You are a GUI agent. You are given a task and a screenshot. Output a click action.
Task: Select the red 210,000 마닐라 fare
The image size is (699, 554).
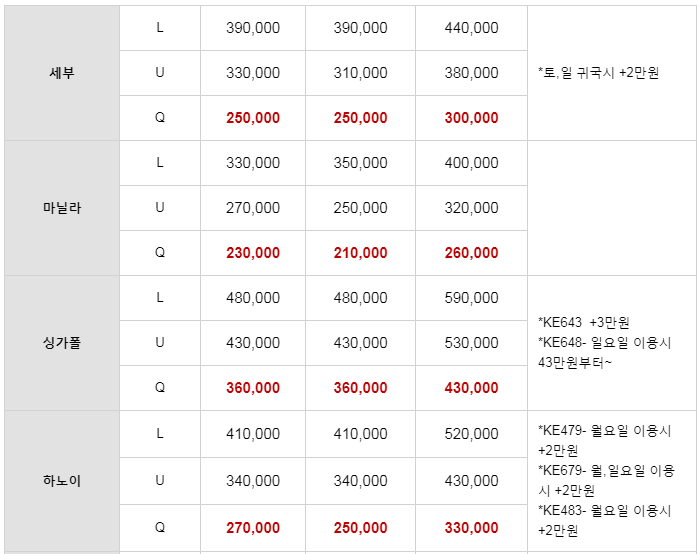(360, 253)
